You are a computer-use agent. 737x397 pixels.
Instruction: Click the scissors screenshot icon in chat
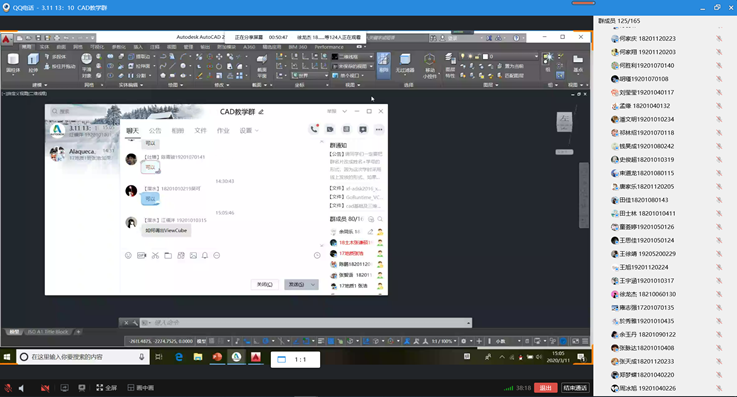pyautogui.click(x=155, y=256)
